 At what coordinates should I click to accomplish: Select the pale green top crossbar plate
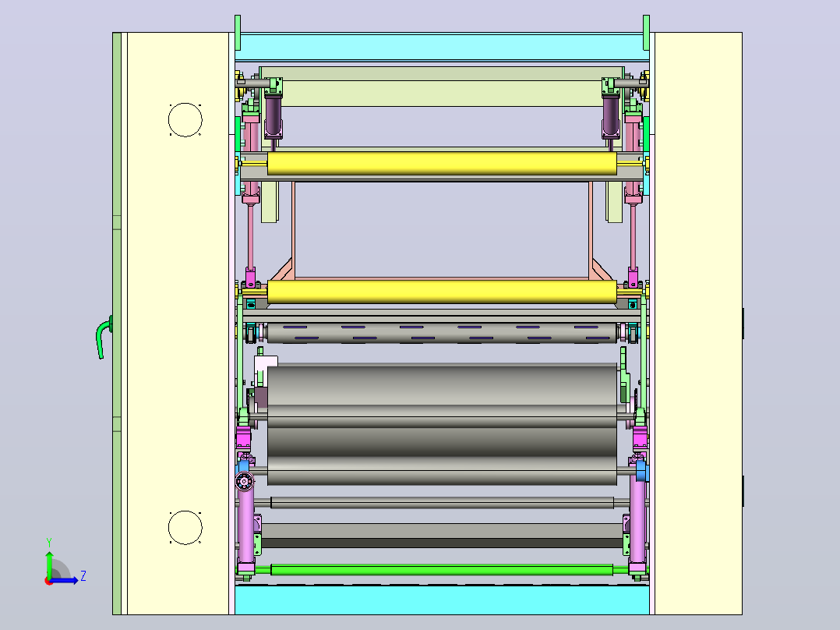click(x=442, y=87)
